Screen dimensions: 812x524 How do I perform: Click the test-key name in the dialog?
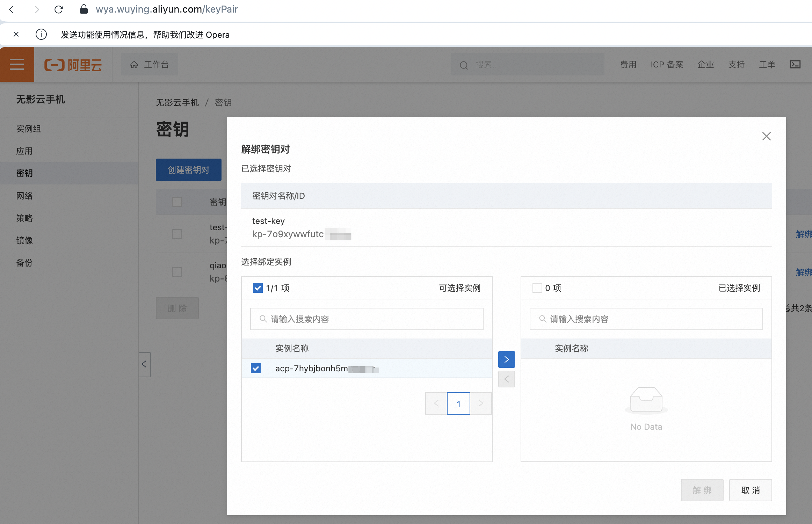[268, 221]
